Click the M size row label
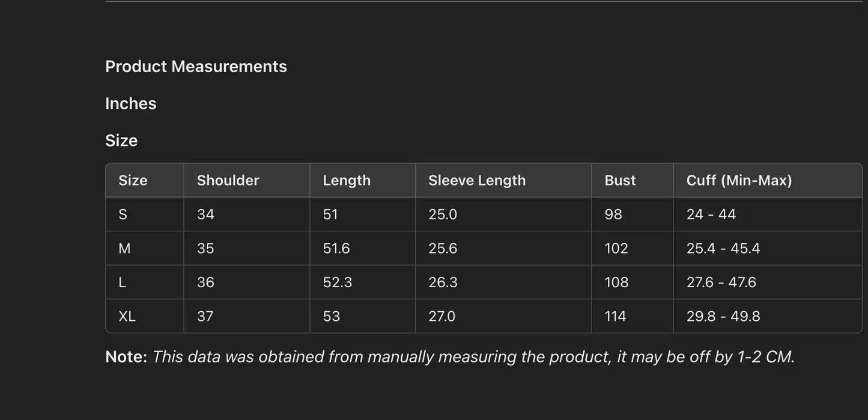 point(124,248)
